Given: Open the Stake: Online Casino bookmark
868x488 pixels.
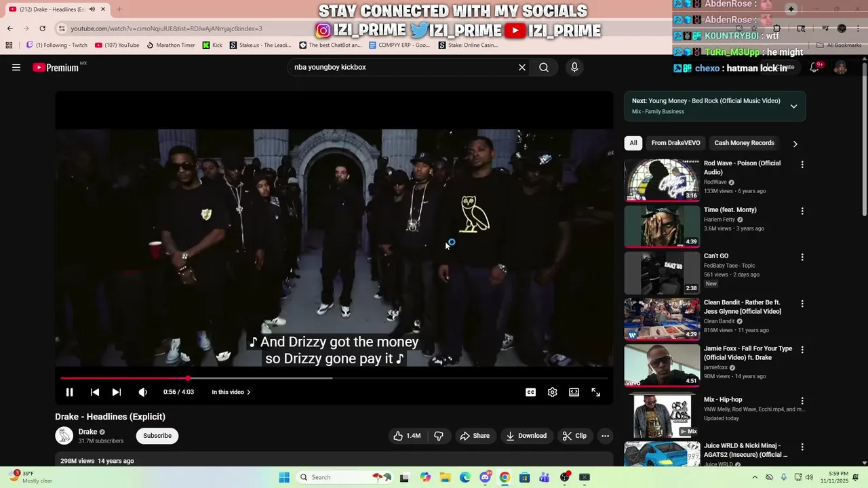Looking at the screenshot, I should tap(468, 45).
